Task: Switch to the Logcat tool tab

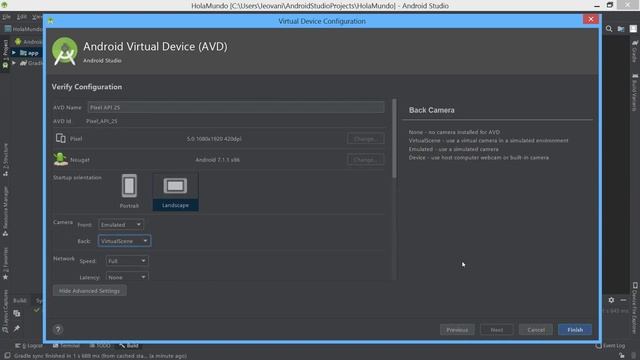Action: (x=29, y=346)
